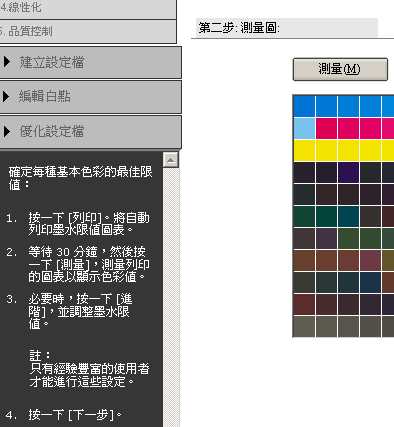
Task: Select the dark red patch near bottom
Action: pos(304,305)
